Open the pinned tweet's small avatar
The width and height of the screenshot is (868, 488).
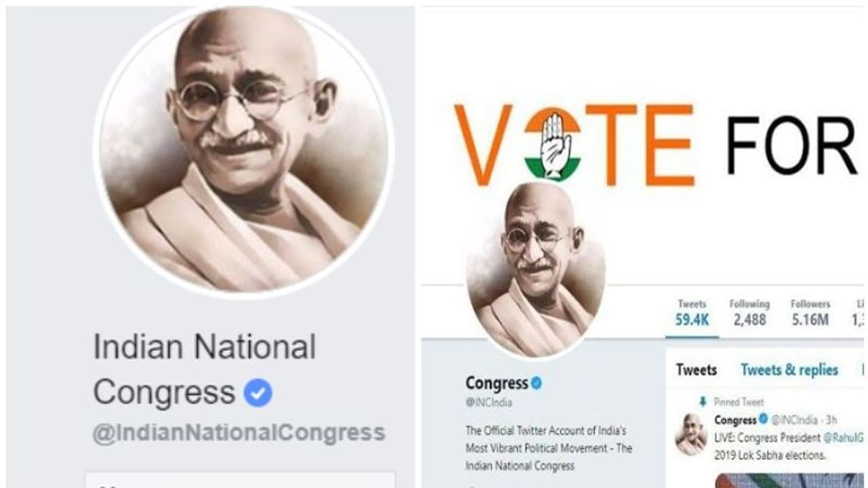pos(691,434)
